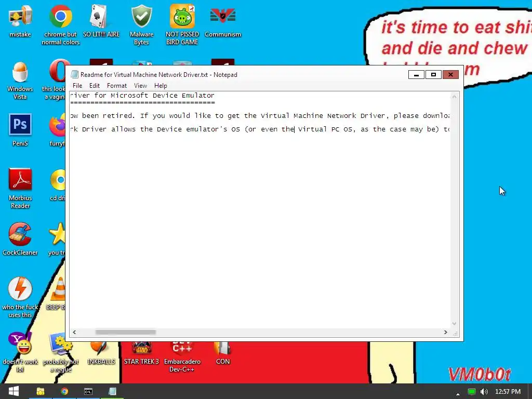Open Chrome from the taskbar

[x=64, y=392]
